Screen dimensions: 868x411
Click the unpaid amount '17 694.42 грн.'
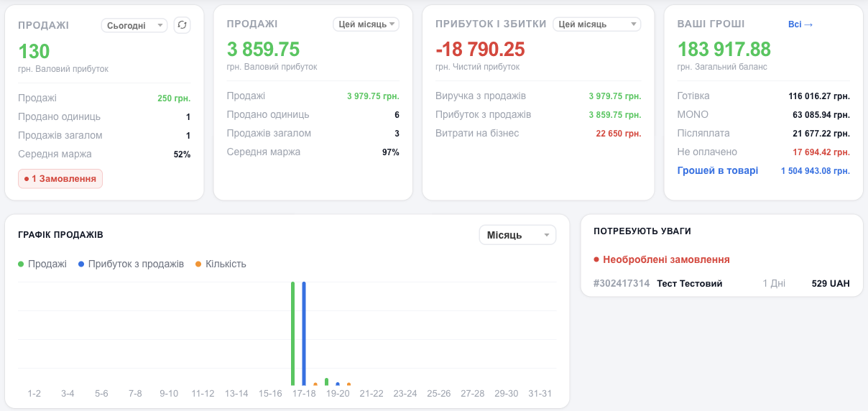click(x=821, y=152)
